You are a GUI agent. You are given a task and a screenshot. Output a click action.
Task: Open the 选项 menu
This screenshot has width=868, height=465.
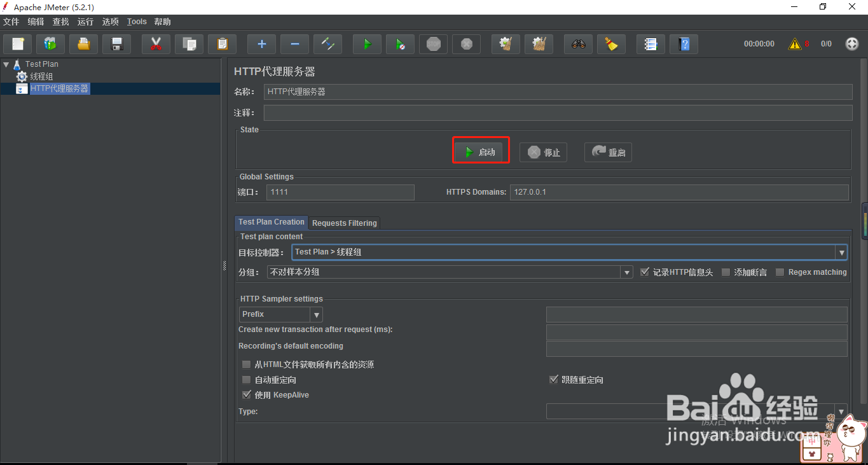(x=111, y=22)
